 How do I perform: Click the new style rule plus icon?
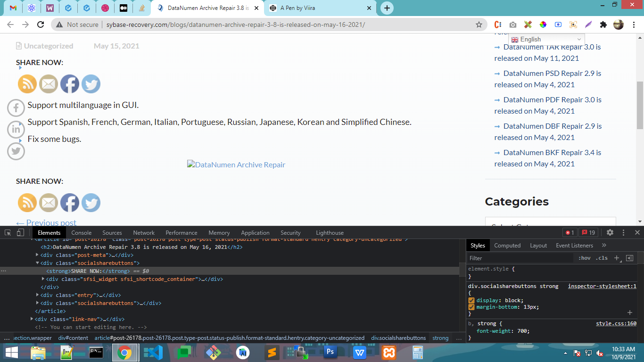click(x=616, y=258)
